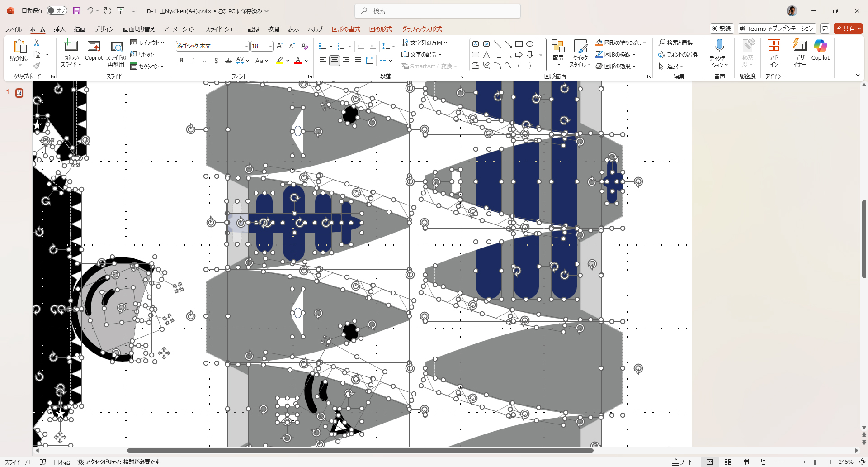
Task: Open Copilot in the ribbon
Action: point(820,50)
